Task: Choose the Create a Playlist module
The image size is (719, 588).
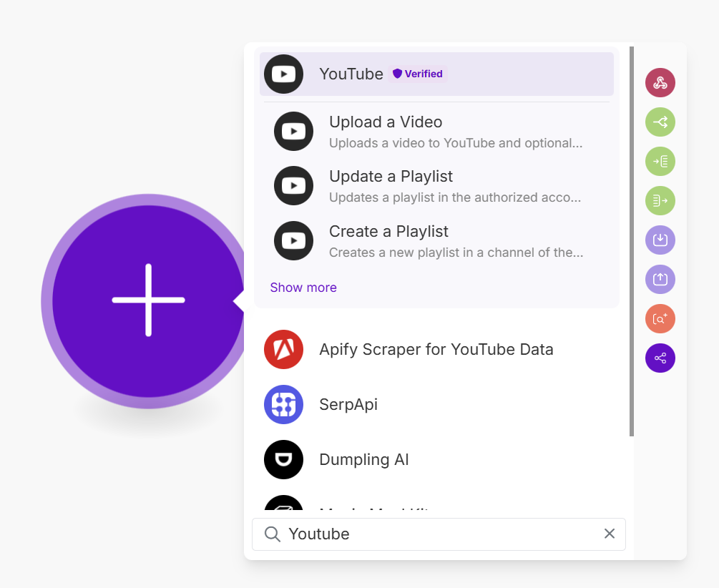Action: 436,241
